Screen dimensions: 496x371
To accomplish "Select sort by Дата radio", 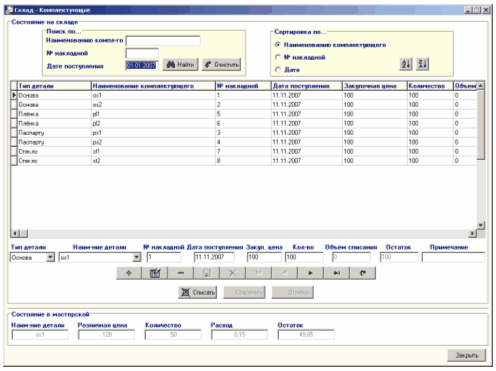I will tap(278, 70).
